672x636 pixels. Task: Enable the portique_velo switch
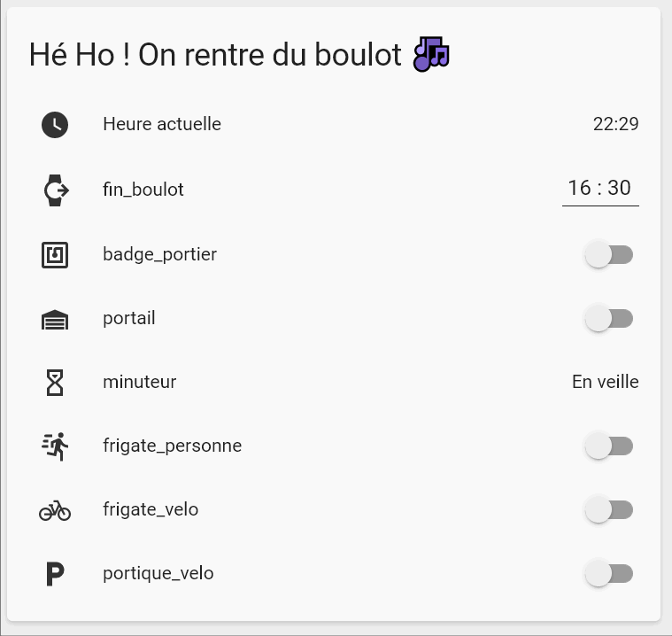coord(609,573)
